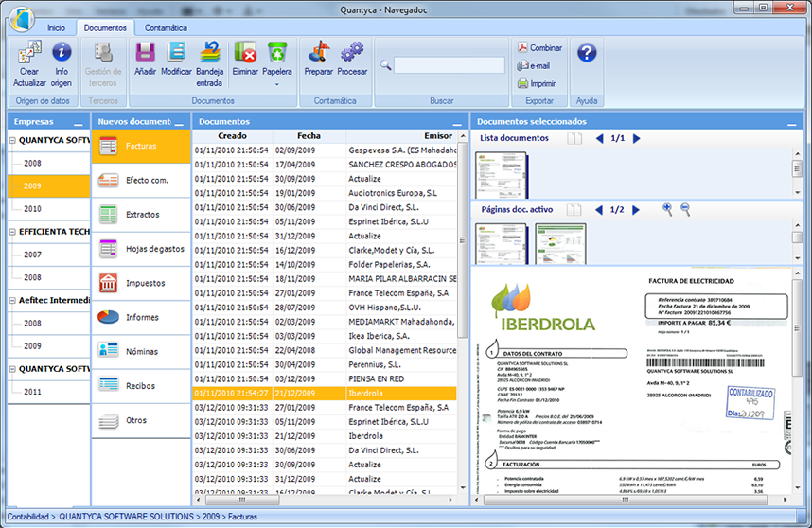Click the Lista documentos thumbnail

click(501, 175)
